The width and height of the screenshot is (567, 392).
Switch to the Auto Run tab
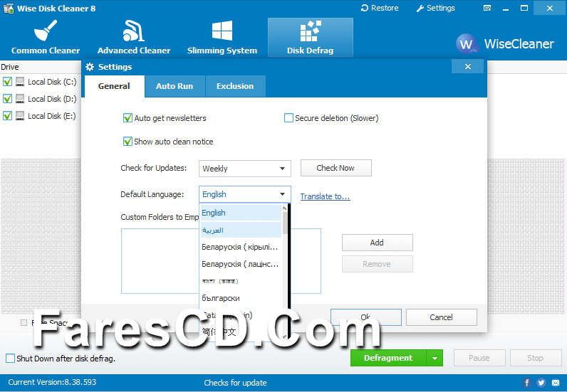175,86
